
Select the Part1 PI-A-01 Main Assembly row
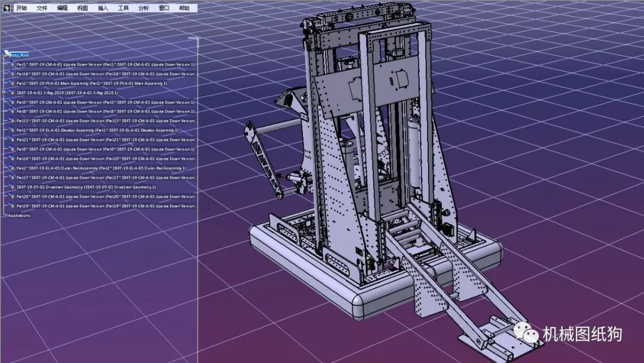[92, 84]
